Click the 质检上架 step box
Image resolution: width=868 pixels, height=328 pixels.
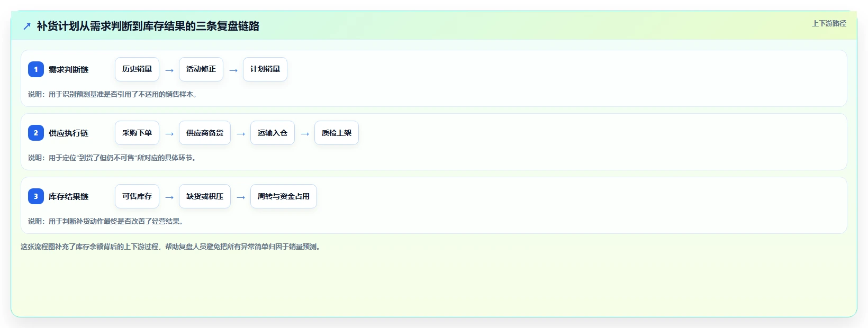click(x=337, y=133)
